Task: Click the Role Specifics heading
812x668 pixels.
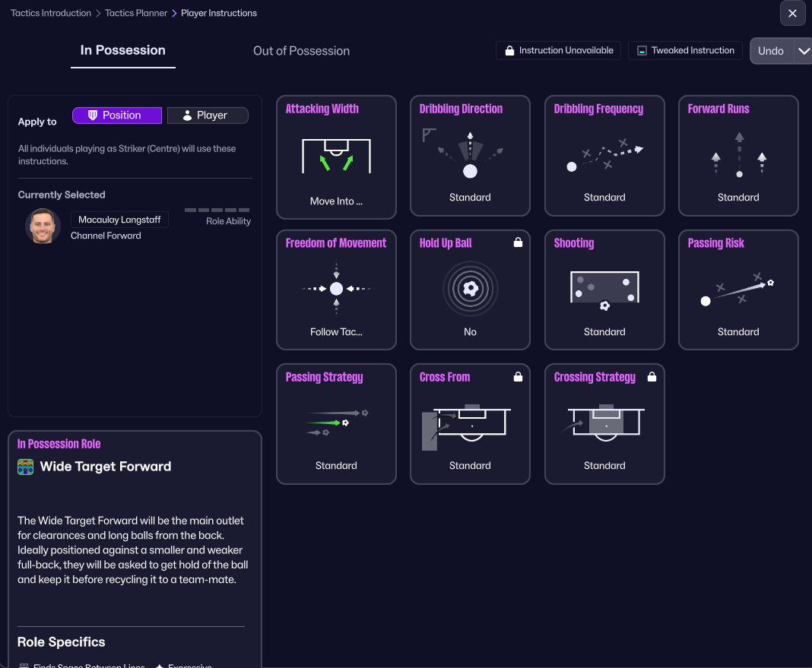Action: coord(61,641)
